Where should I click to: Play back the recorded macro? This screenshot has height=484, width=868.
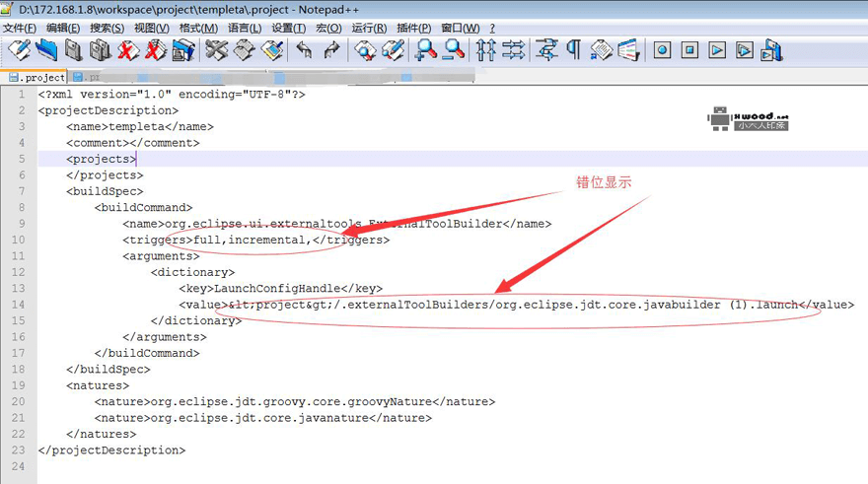[717, 50]
